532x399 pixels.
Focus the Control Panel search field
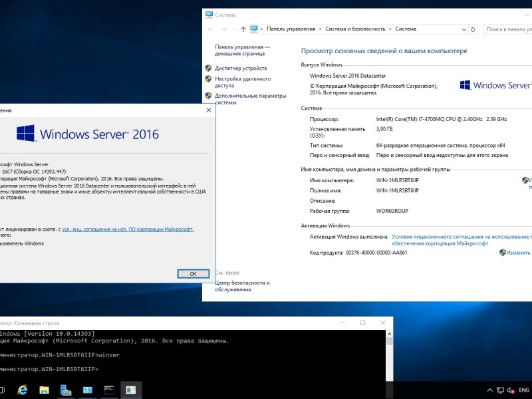(508, 29)
